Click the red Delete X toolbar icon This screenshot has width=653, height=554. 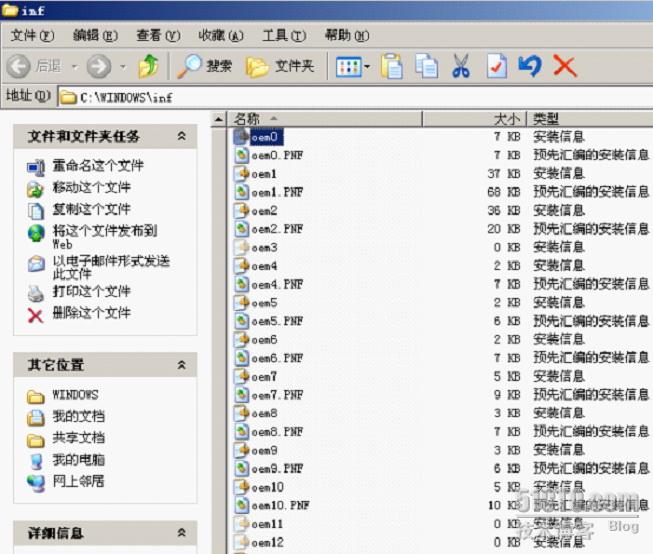[565, 66]
